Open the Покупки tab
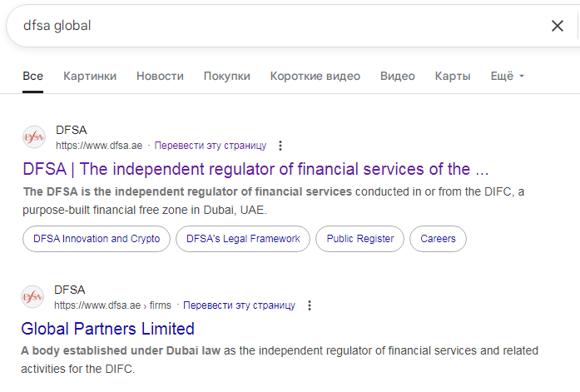The image size is (580, 392). coord(226,76)
